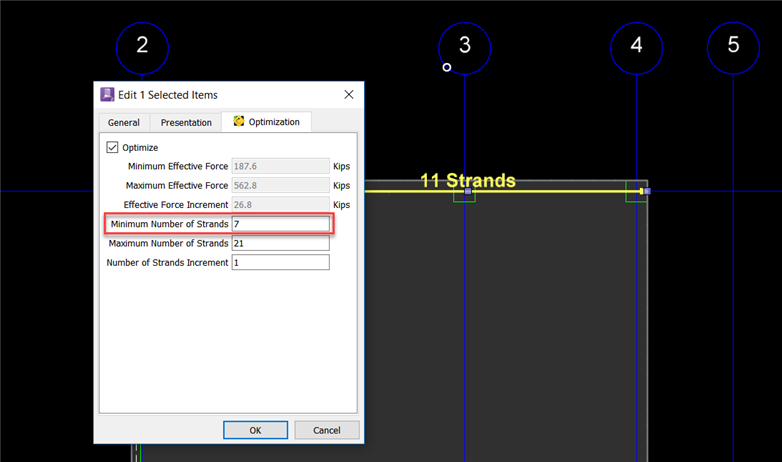
Task: Click the Kips unit beside Effective Force Increment
Action: point(342,205)
